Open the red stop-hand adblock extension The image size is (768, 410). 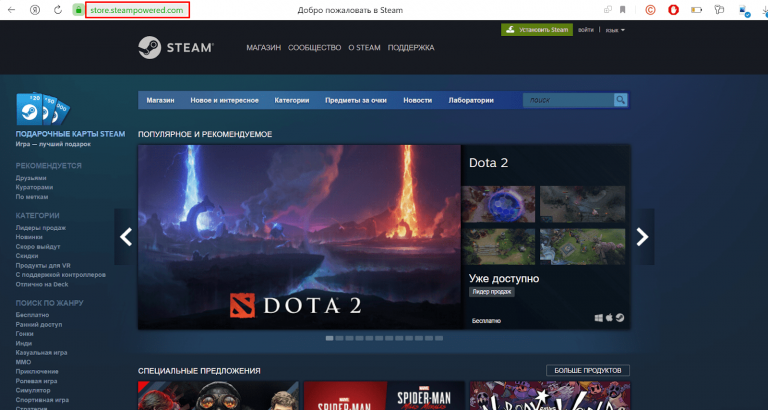(673, 10)
